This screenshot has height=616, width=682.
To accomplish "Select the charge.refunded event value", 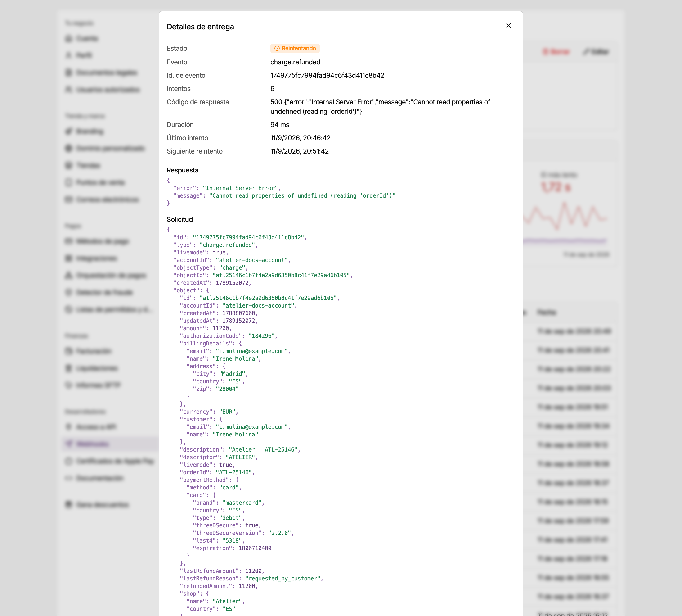I will [x=295, y=62].
